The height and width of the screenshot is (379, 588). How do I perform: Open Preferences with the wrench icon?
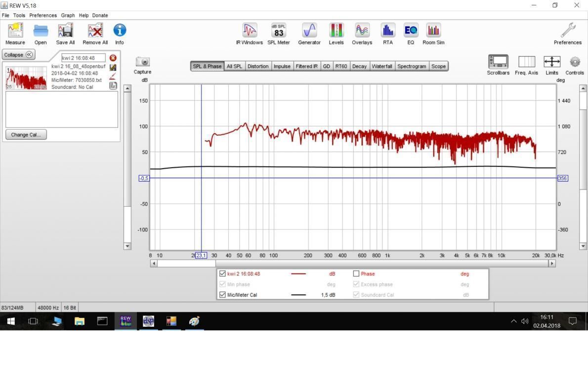[x=568, y=34]
